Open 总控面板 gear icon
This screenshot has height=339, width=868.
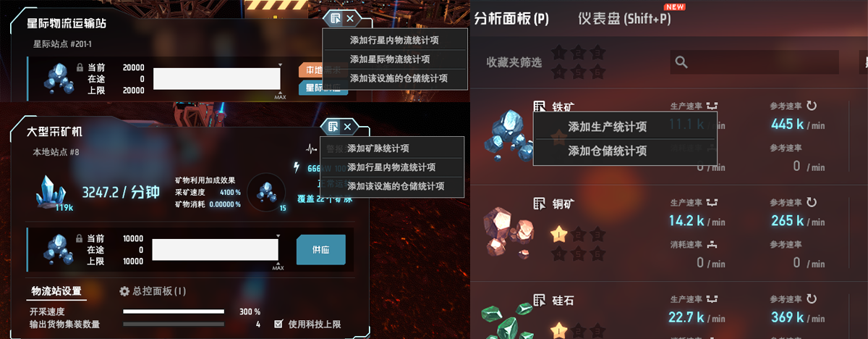[x=124, y=291]
